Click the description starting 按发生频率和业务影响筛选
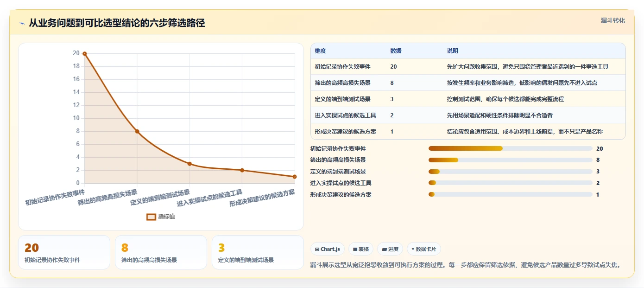The height and width of the screenshot is (288, 644). pos(522,83)
